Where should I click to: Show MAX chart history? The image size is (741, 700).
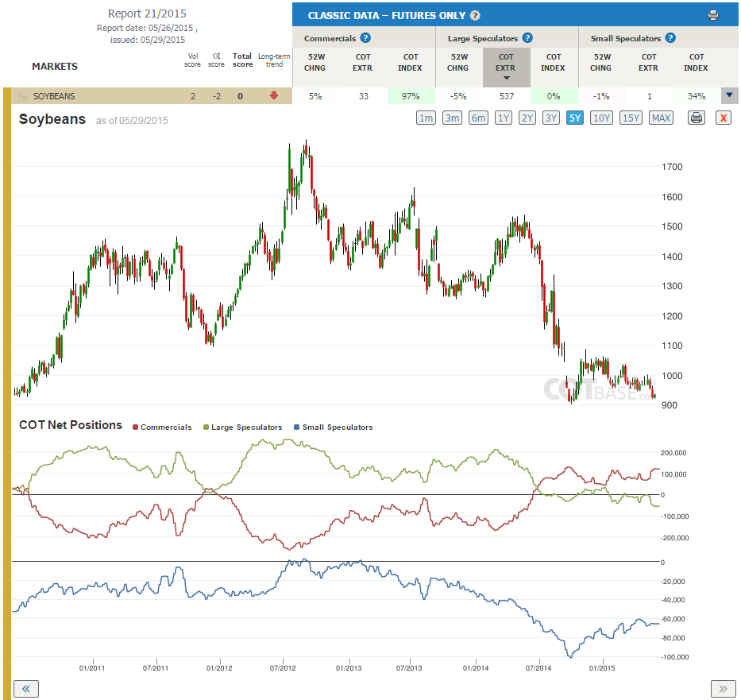[x=661, y=118]
